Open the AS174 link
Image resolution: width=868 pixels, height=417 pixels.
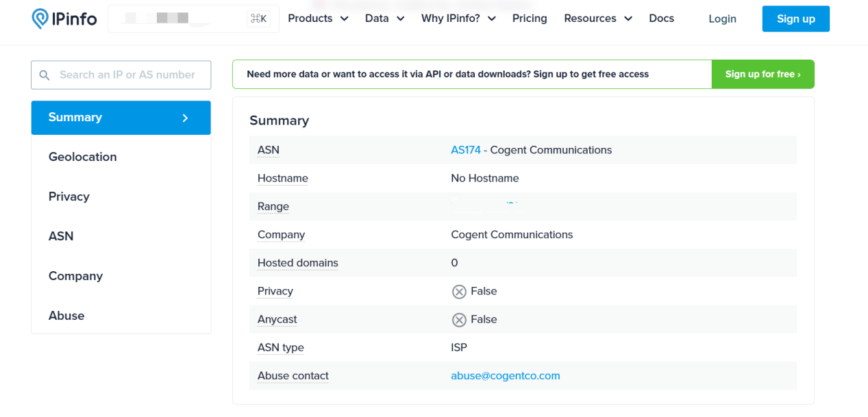point(466,150)
